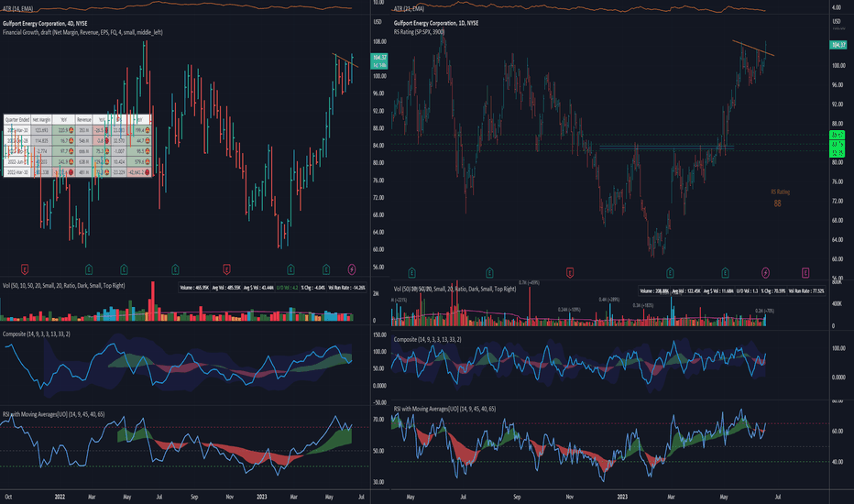Click the 'Avg Vol : 122.45K' stat

[x=686, y=291]
